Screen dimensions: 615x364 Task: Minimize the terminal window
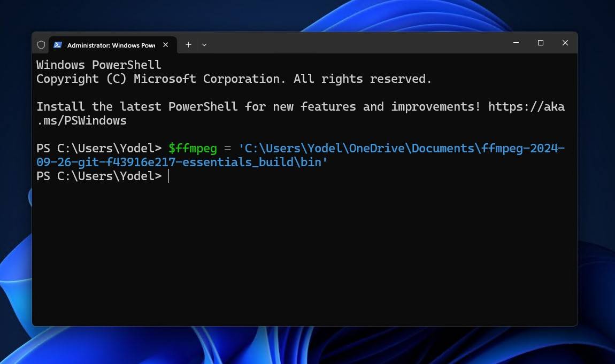click(516, 43)
